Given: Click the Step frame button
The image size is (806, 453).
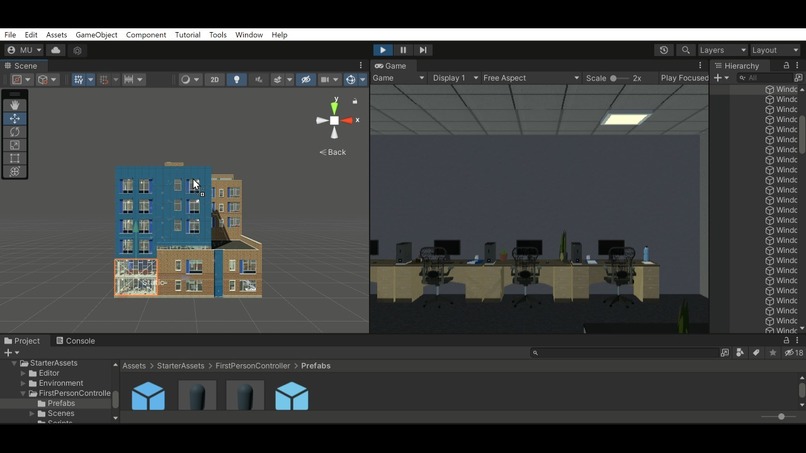Looking at the screenshot, I should [423, 50].
